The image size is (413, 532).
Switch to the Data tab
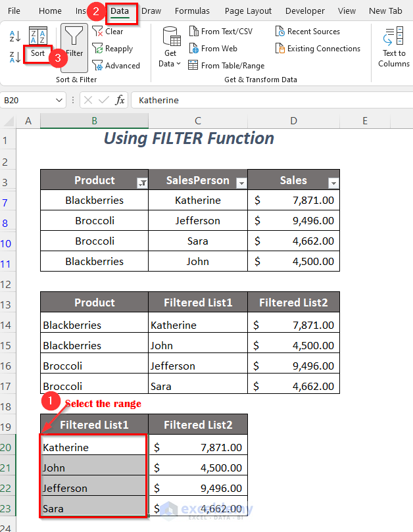pos(120,11)
